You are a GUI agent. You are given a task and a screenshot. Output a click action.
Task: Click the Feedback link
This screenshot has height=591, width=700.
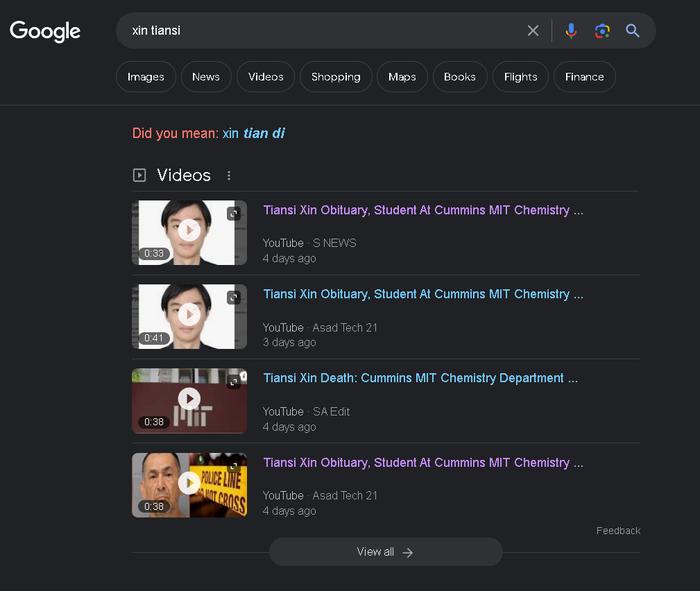click(618, 531)
